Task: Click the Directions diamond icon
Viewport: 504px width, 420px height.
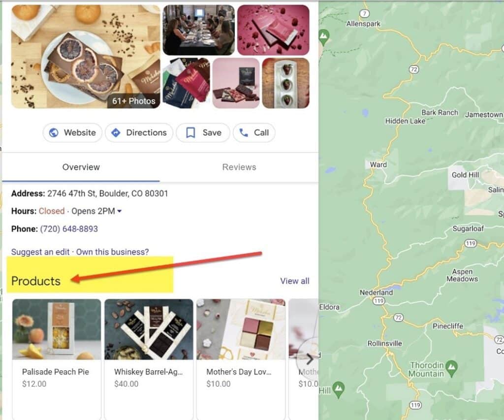Action: [x=116, y=132]
